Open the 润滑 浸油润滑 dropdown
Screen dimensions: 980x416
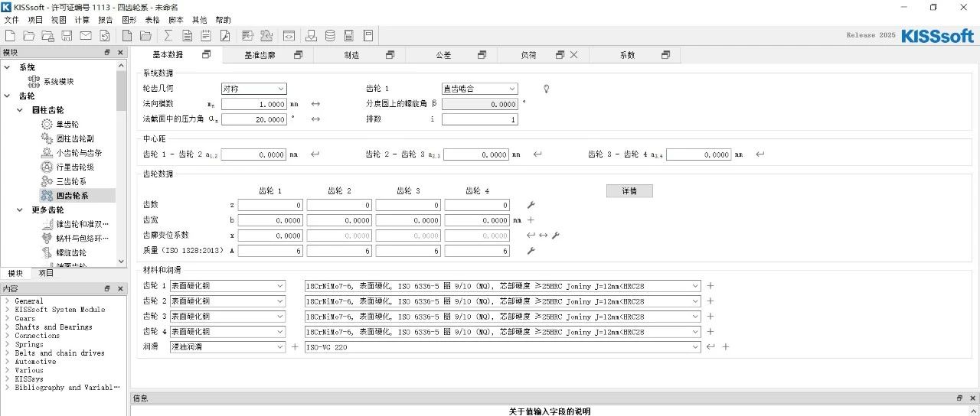227,347
